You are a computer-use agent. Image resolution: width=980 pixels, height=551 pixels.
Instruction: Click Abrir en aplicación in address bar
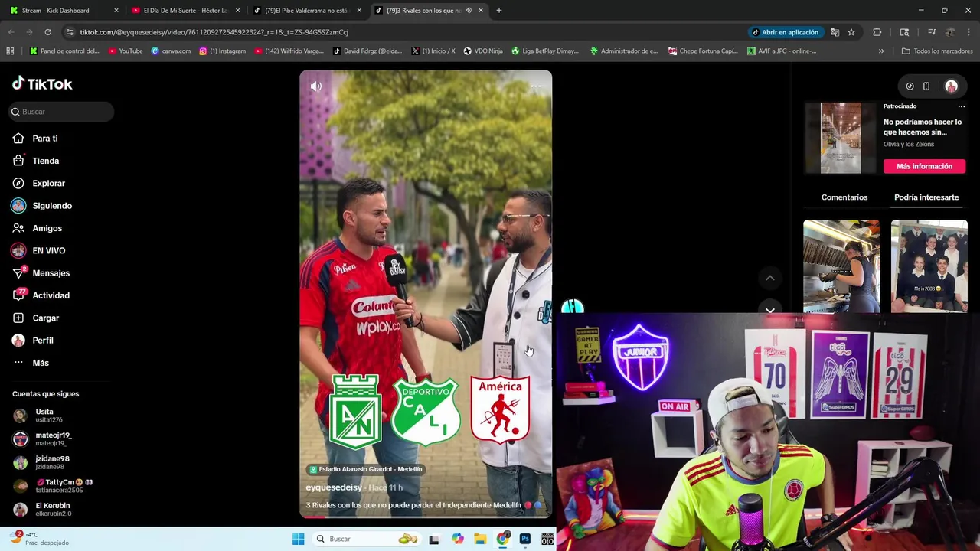(786, 32)
